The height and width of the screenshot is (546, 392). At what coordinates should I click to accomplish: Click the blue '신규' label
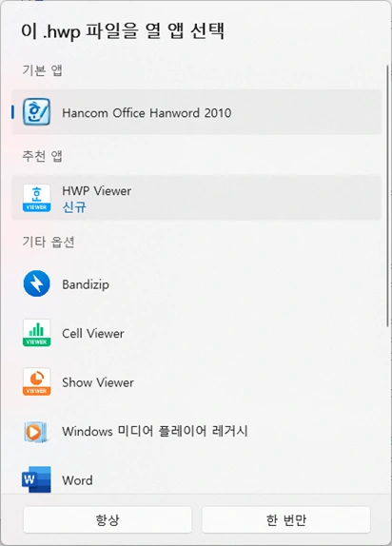[x=74, y=207]
